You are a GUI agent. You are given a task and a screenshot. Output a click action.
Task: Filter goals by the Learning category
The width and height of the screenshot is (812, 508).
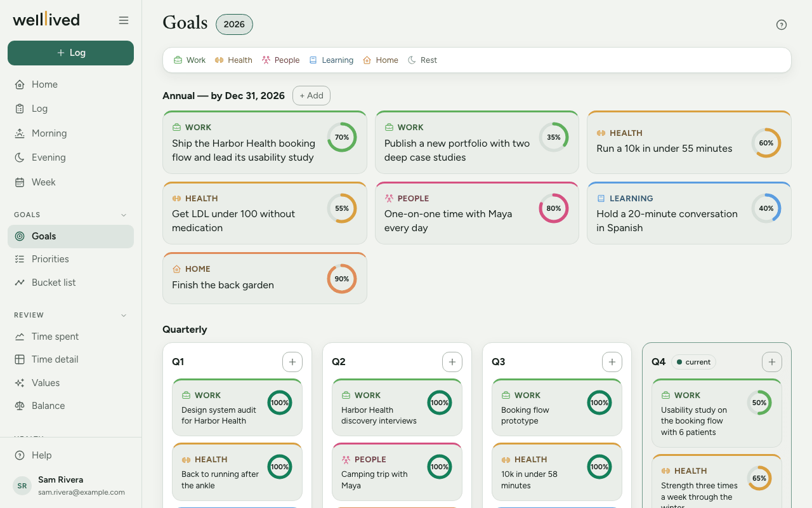[331, 60]
